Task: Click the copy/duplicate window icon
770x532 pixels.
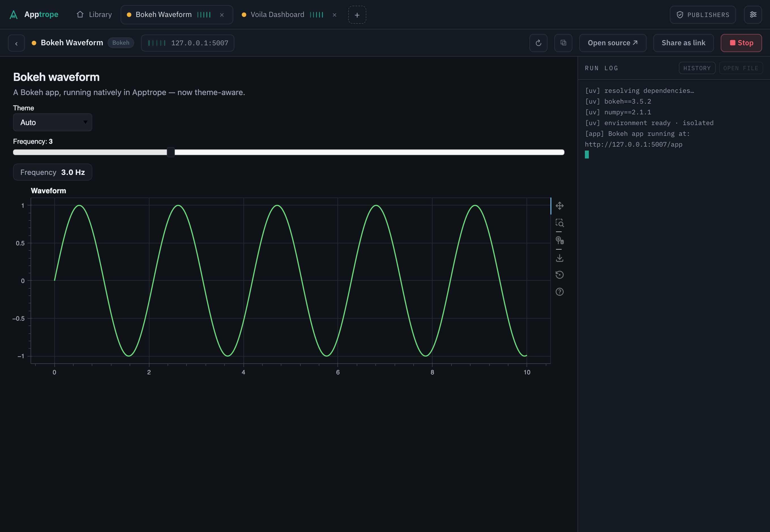Action: 563,43
